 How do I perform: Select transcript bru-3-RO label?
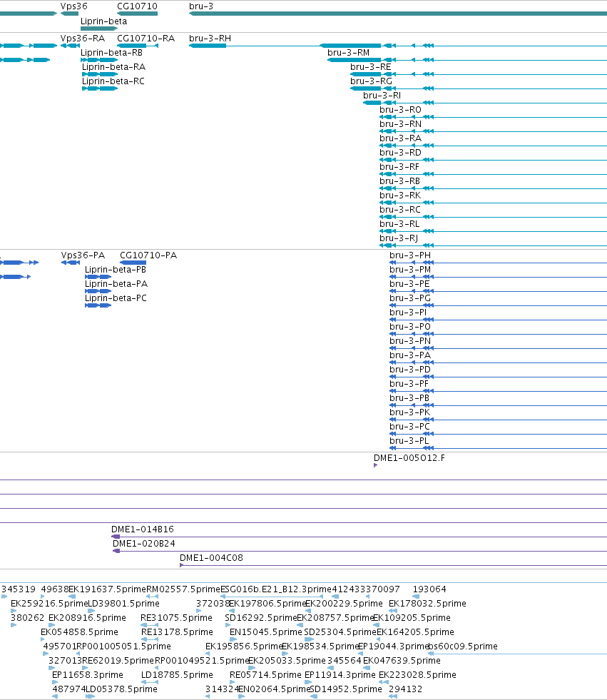[x=400, y=110]
